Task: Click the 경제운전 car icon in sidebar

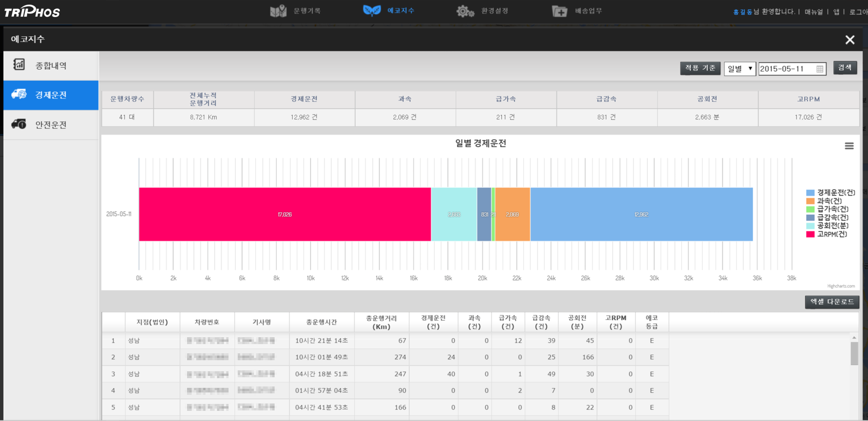Action: [19, 95]
